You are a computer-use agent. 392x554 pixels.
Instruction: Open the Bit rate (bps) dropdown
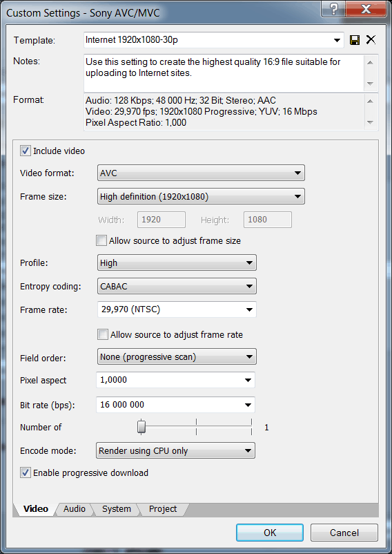(x=175, y=405)
